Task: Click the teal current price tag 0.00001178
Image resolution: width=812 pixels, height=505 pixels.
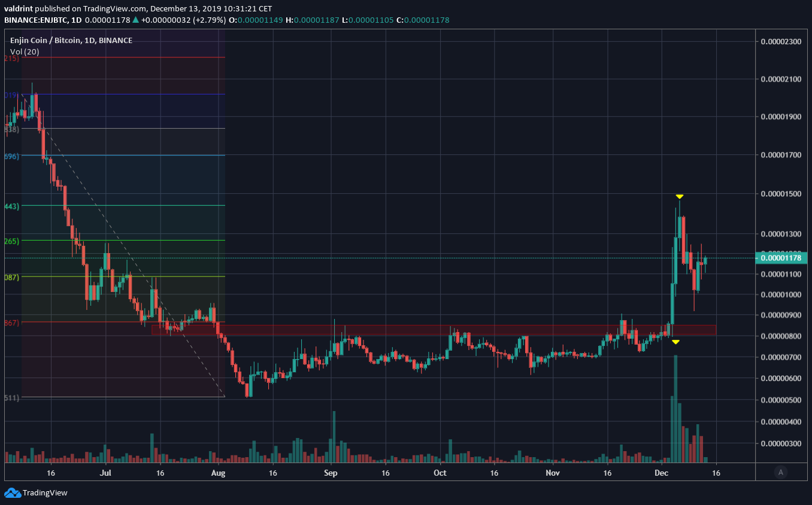Action: coord(781,257)
